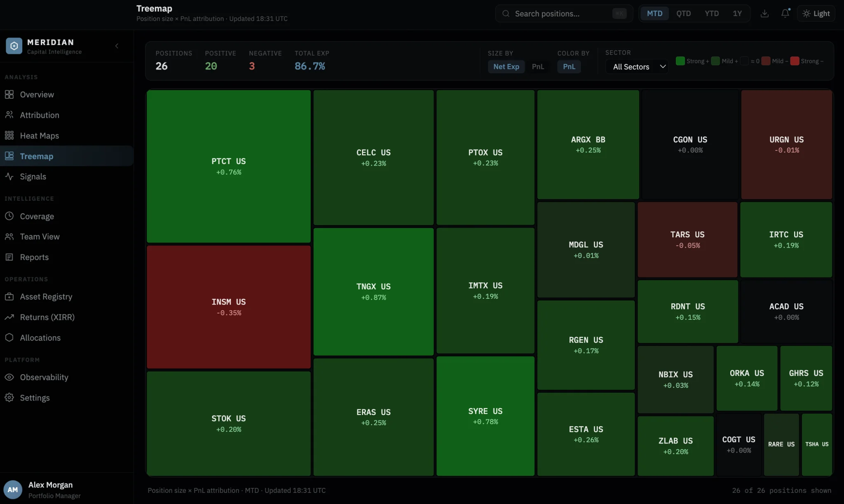
Task: Select the URGN US tile
Action: coord(786,145)
